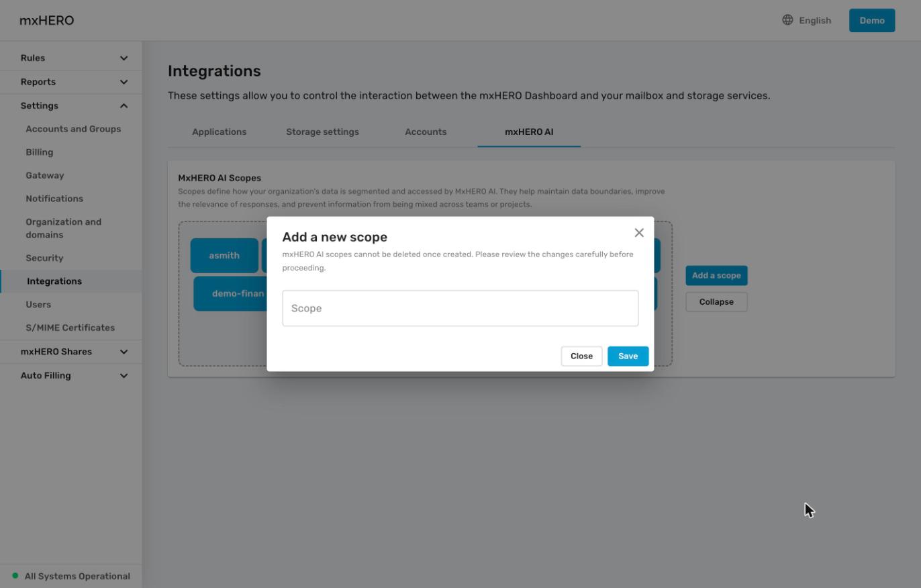Select English language option
The width and height of the screenshot is (921, 588).
click(815, 20)
